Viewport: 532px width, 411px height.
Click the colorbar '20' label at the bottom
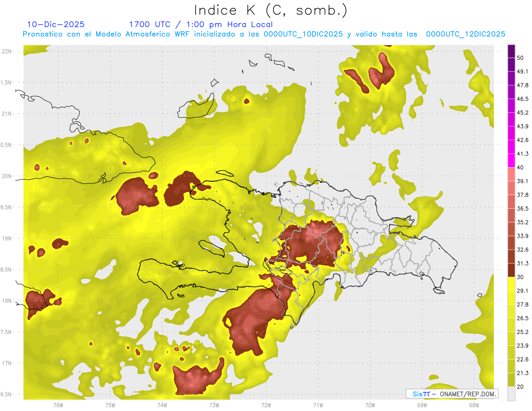point(520,387)
